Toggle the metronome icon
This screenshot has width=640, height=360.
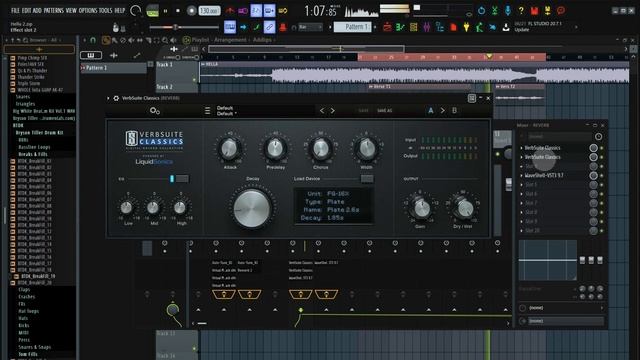click(x=230, y=11)
